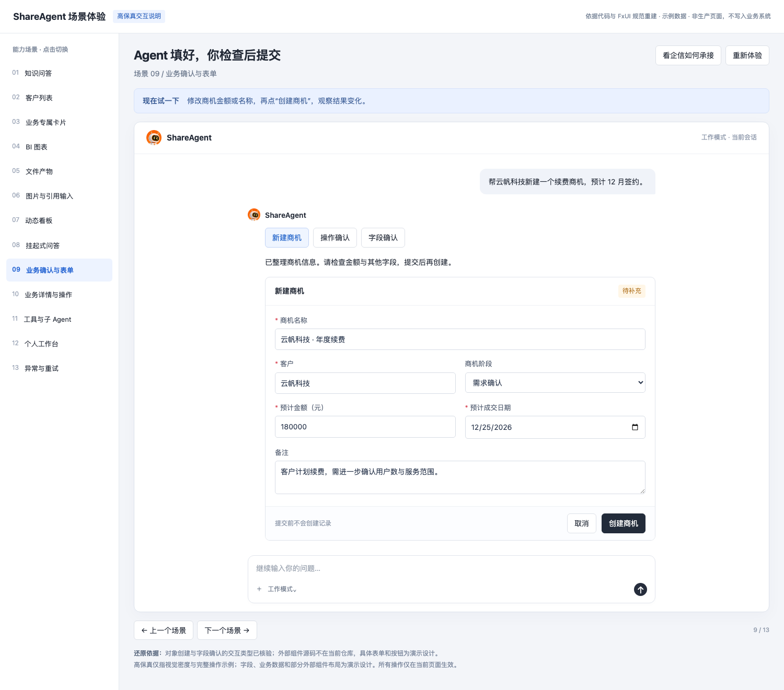Click the ShareAgent logo avatar in chat header
This screenshot has width=784, height=690.
point(154,137)
